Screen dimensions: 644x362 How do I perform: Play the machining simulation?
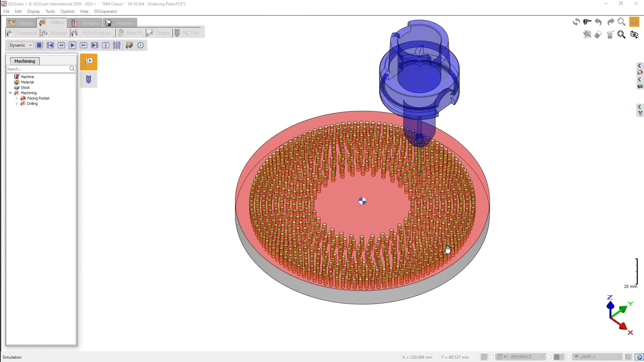[72, 45]
